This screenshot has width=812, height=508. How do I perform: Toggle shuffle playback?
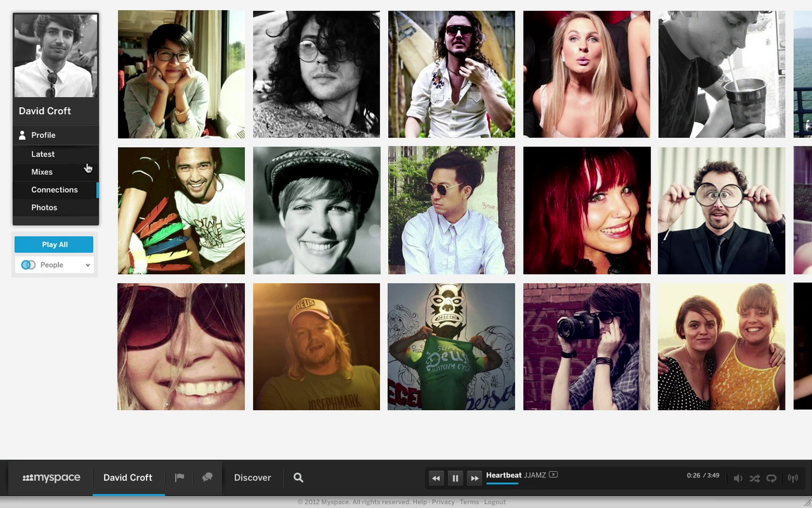(755, 478)
